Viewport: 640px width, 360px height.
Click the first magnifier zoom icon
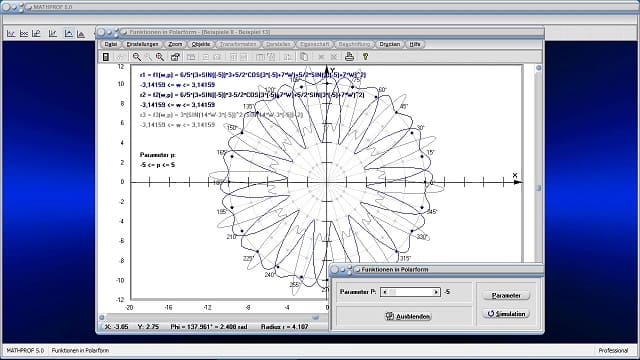(136, 57)
